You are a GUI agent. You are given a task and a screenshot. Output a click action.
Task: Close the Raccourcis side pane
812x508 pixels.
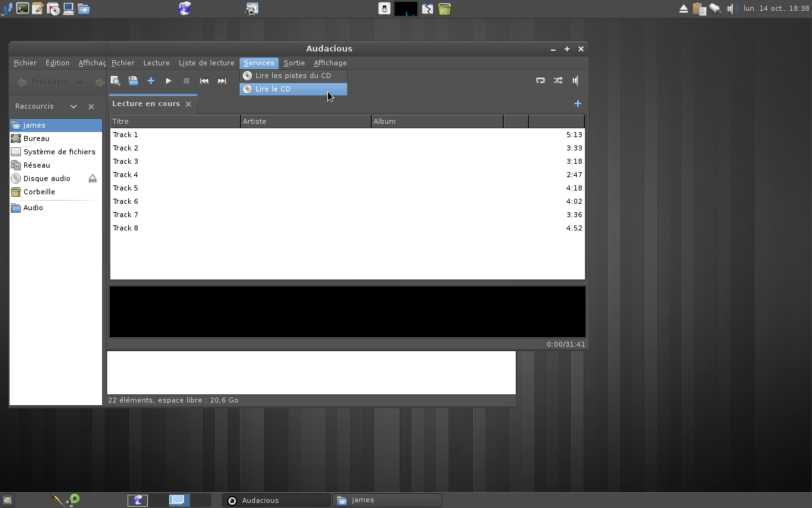pyautogui.click(x=91, y=107)
